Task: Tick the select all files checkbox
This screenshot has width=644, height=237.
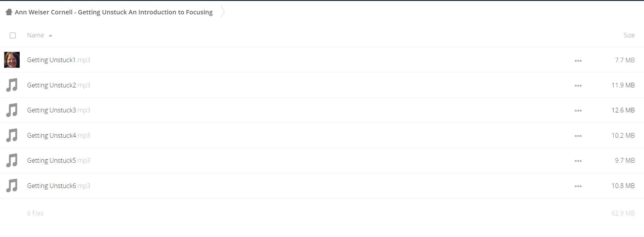Action: pyautogui.click(x=13, y=35)
